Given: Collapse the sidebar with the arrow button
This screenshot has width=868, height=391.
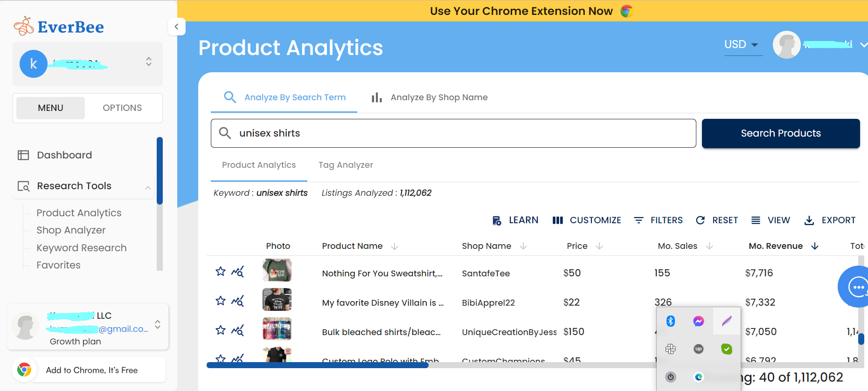Looking at the screenshot, I should coord(176,27).
